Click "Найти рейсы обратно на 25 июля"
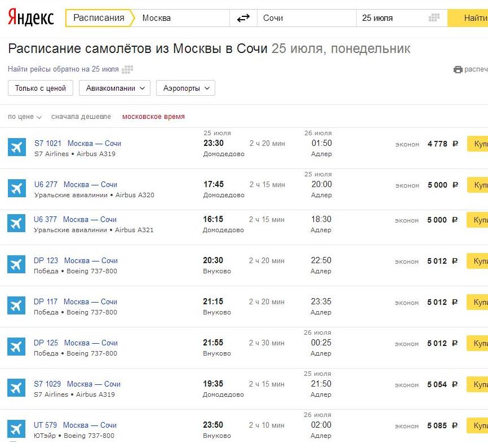 [63, 69]
